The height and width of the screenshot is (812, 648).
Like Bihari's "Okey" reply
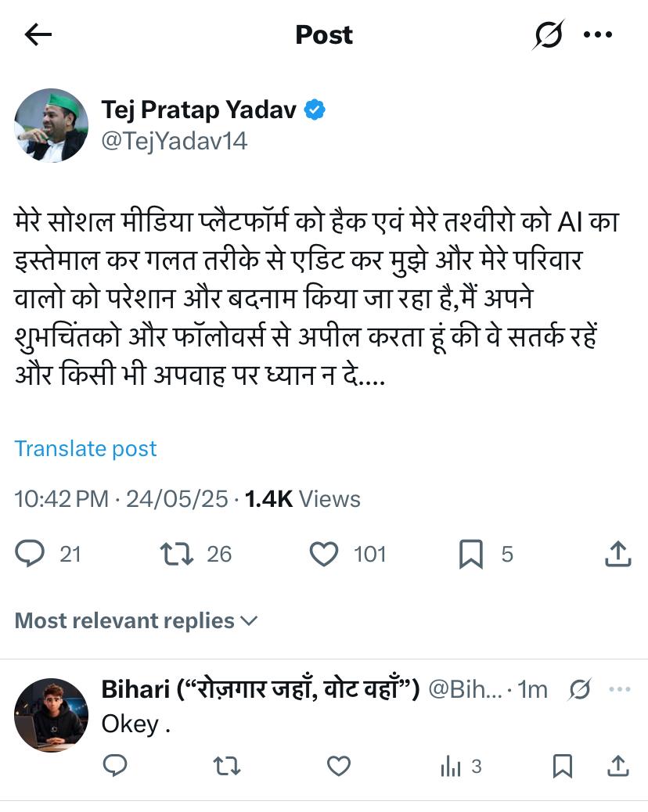(x=338, y=767)
